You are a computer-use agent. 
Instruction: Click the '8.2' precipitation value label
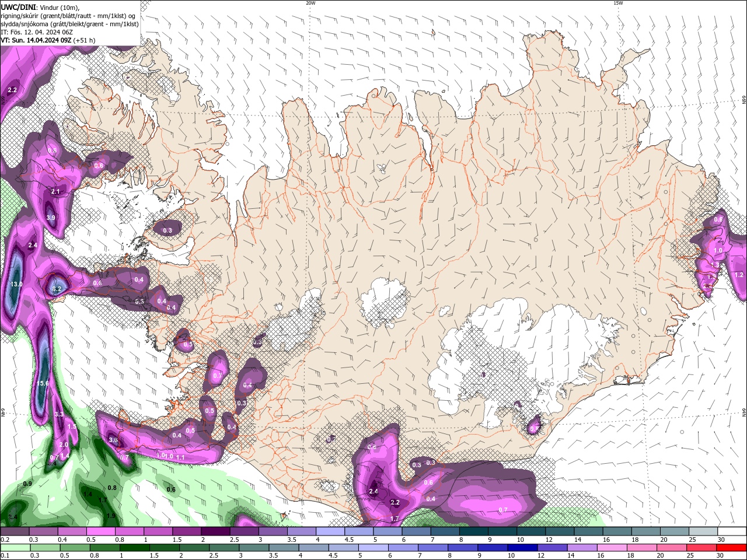pos(57,289)
